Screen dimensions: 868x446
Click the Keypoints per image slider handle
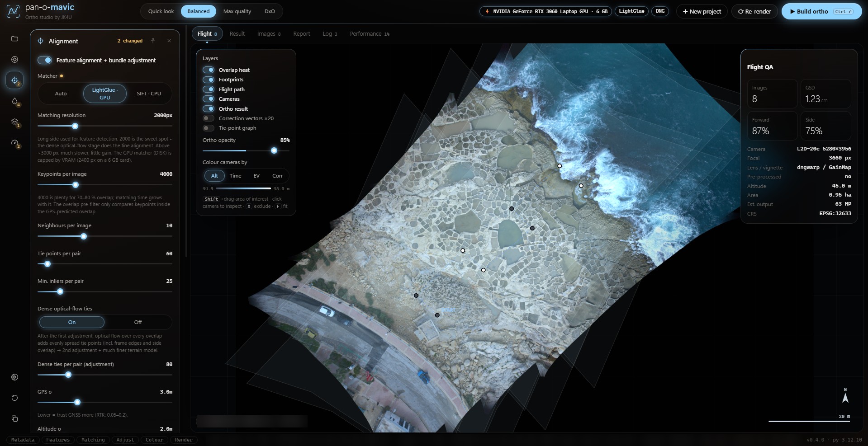76,185
